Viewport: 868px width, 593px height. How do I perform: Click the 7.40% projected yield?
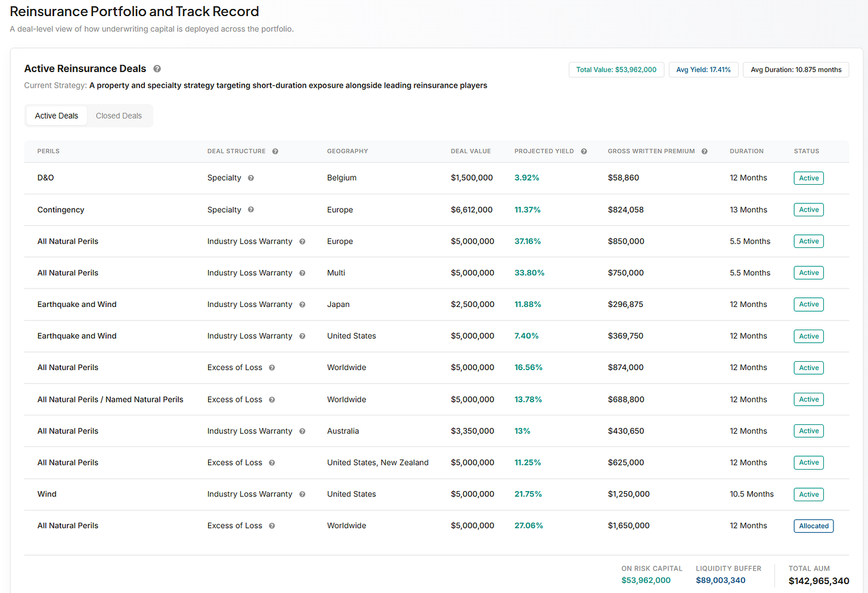pos(526,336)
